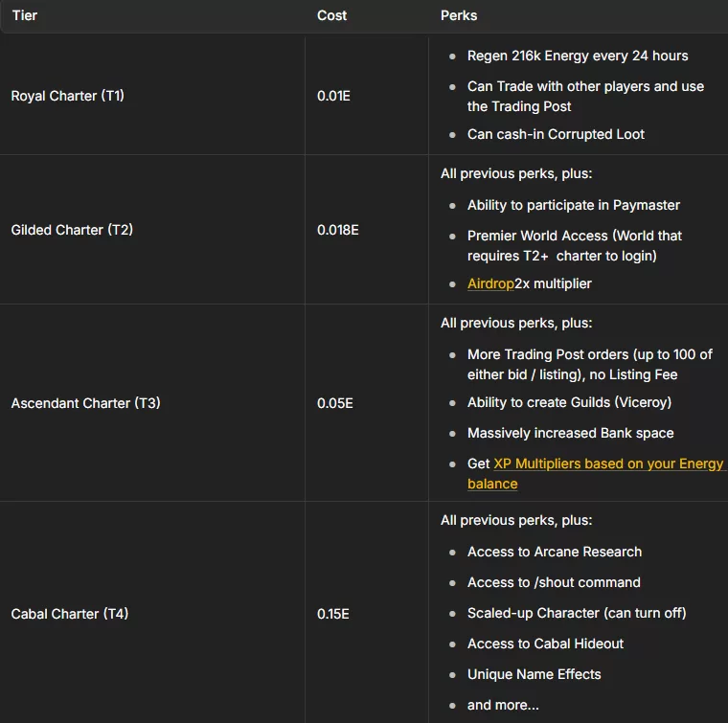Viewport: 728px width, 723px height.
Task: Click the Can cash-in Corrupted Loot perk
Action: (x=556, y=134)
